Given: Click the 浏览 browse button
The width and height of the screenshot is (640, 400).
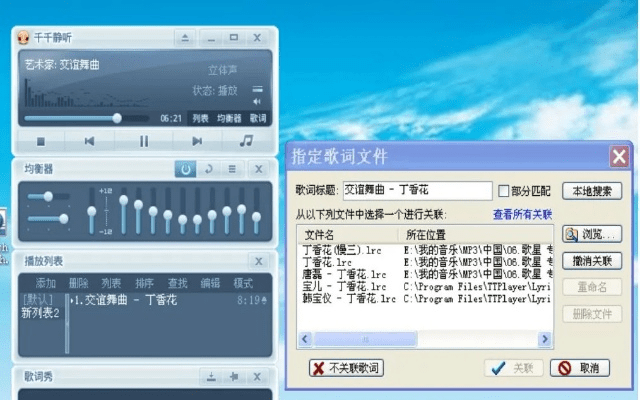Looking at the screenshot, I should [592, 235].
